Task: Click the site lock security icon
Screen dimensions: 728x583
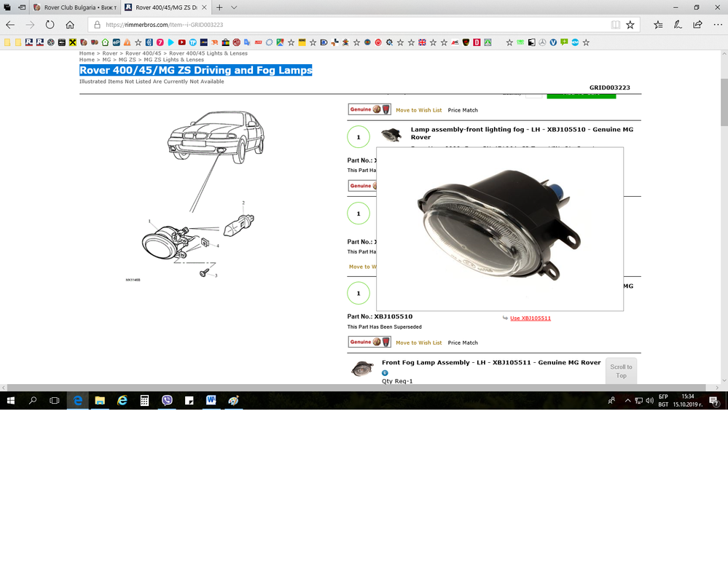Action: (97, 25)
